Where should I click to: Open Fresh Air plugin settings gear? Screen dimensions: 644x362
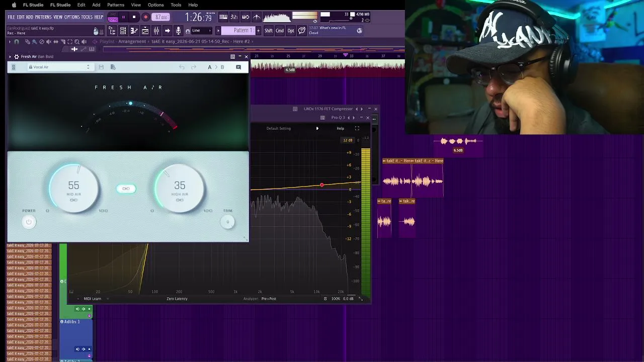17,56
